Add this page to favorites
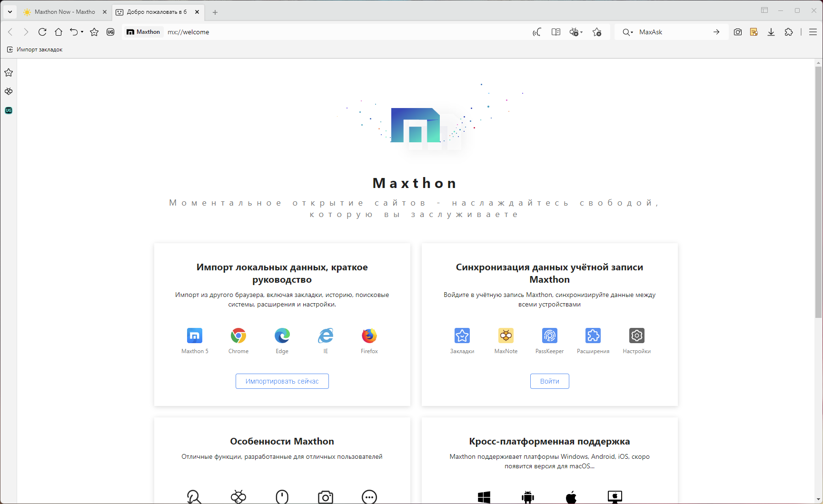Screen dimensions: 823x504 (x=597, y=32)
